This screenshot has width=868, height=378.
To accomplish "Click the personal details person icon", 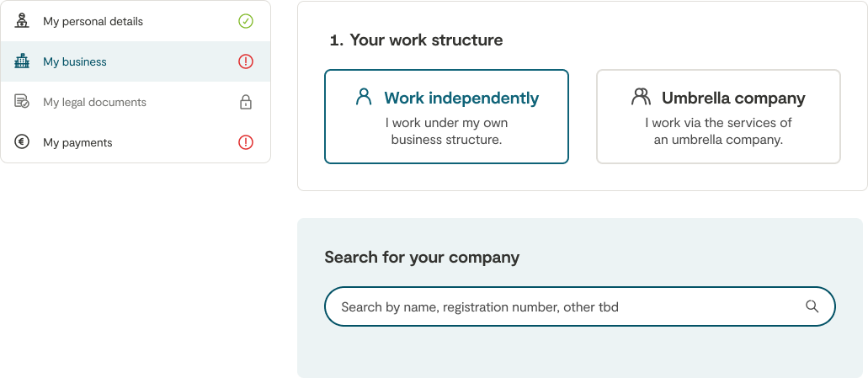I will 22,21.
